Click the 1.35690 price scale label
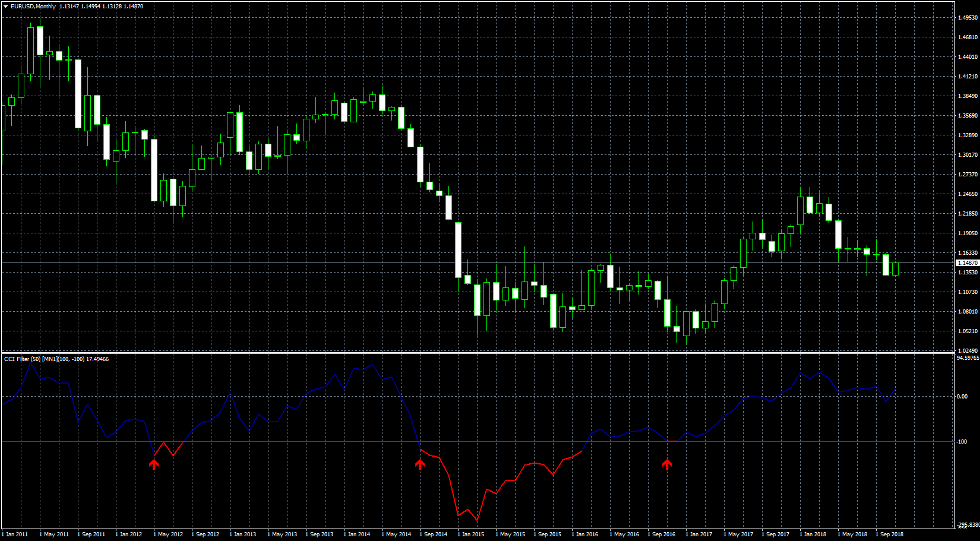Viewport: 980px width, 541px height. click(x=968, y=116)
